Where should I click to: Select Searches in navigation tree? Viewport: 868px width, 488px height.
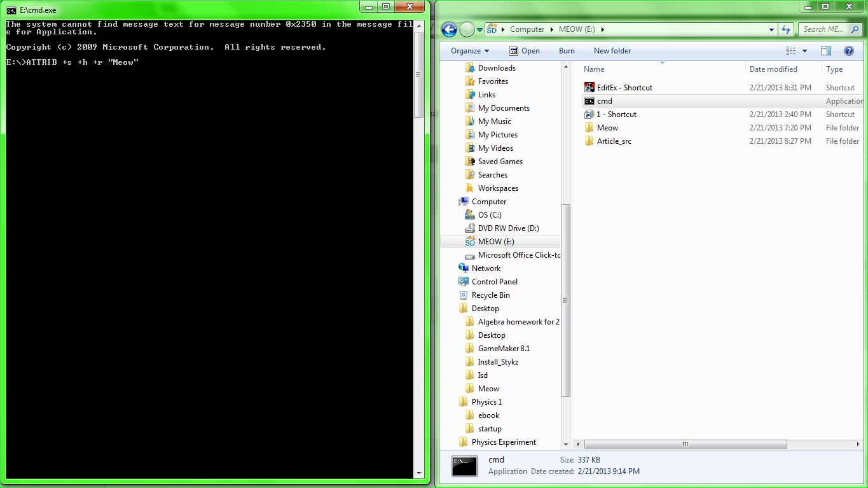coord(493,175)
